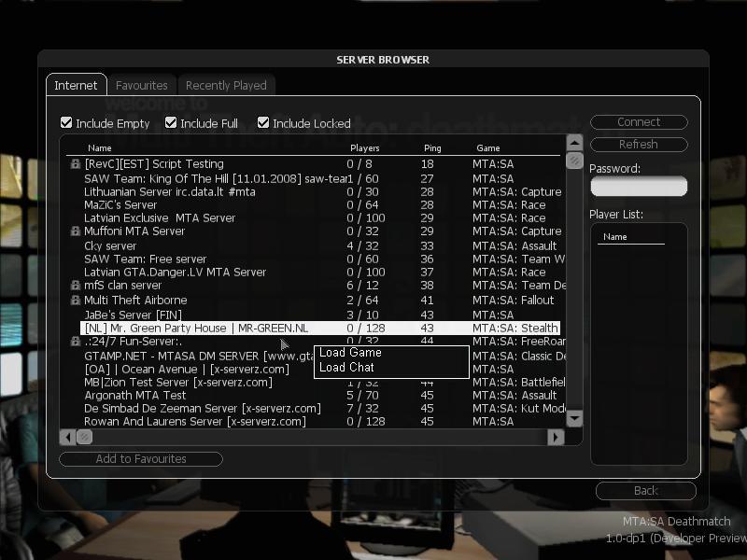Click Add to Favourites
This screenshot has height=560, width=747.
[141, 459]
